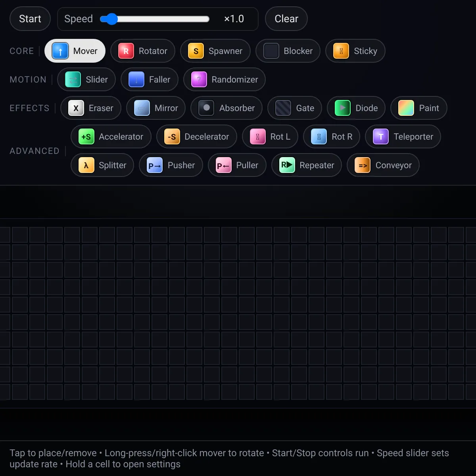This screenshot has height=476, width=476.
Task: Choose the Spawner cell type
Action: pyautogui.click(x=215, y=51)
